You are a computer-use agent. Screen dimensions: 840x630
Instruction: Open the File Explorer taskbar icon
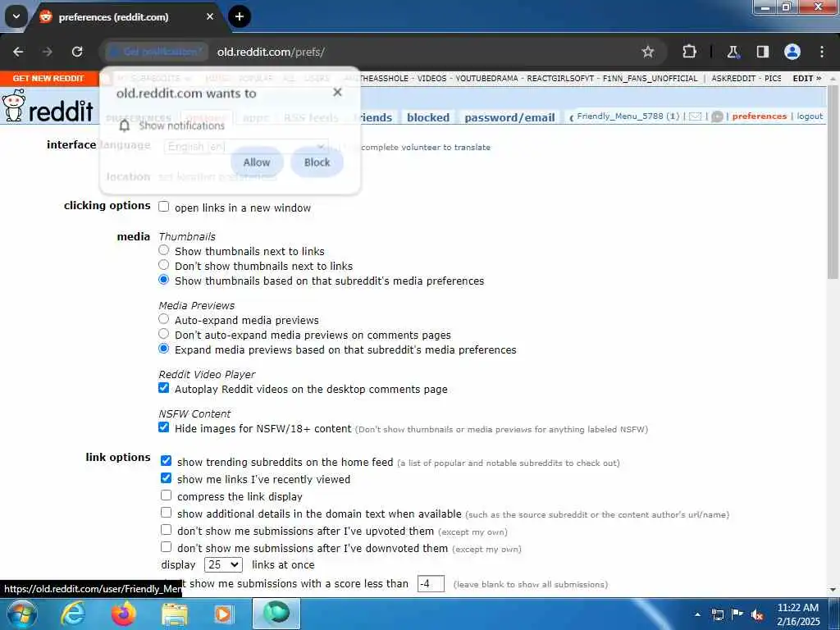point(175,614)
